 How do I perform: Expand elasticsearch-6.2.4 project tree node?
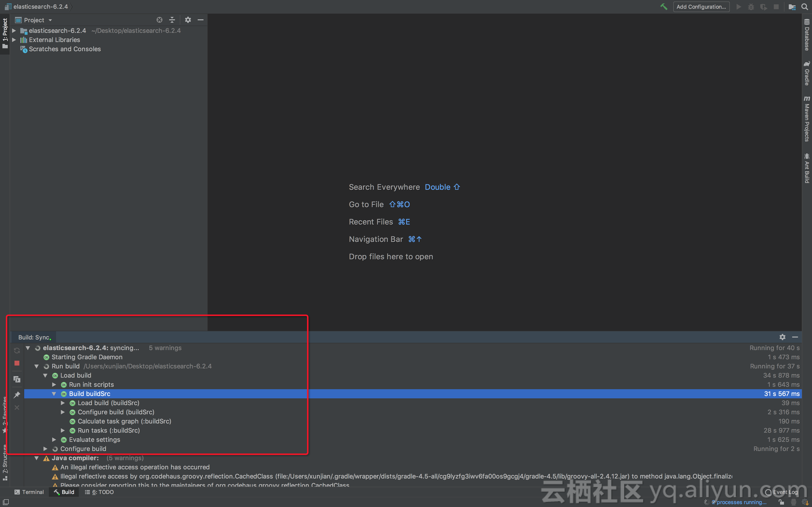click(x=14, y=31)
